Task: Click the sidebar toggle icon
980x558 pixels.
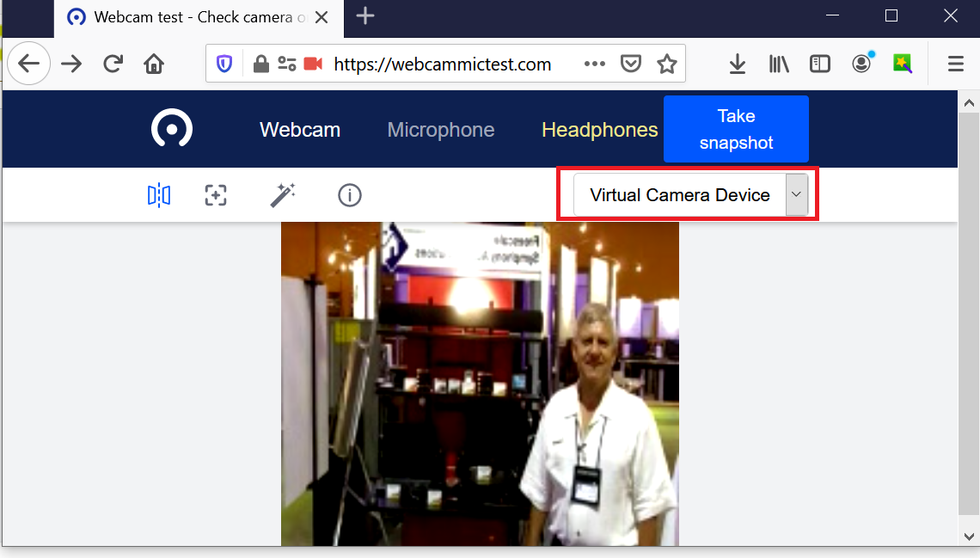Action: point(819,63)
